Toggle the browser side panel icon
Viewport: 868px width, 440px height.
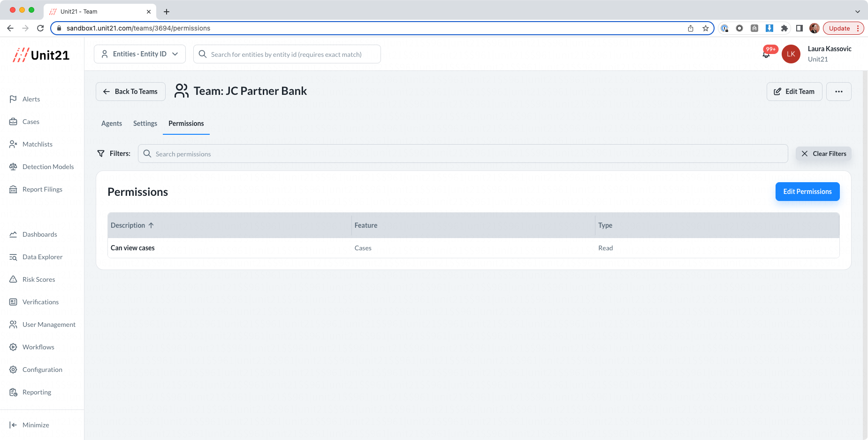799,28
